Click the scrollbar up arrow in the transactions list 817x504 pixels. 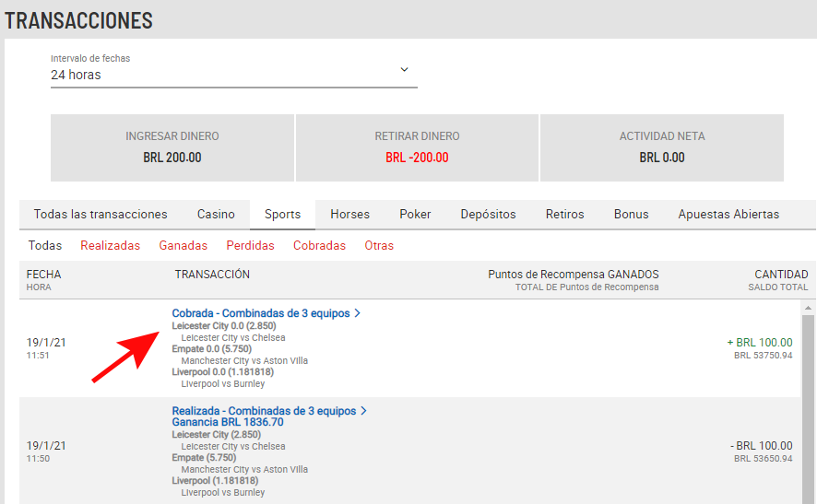(x=808, y=308)
